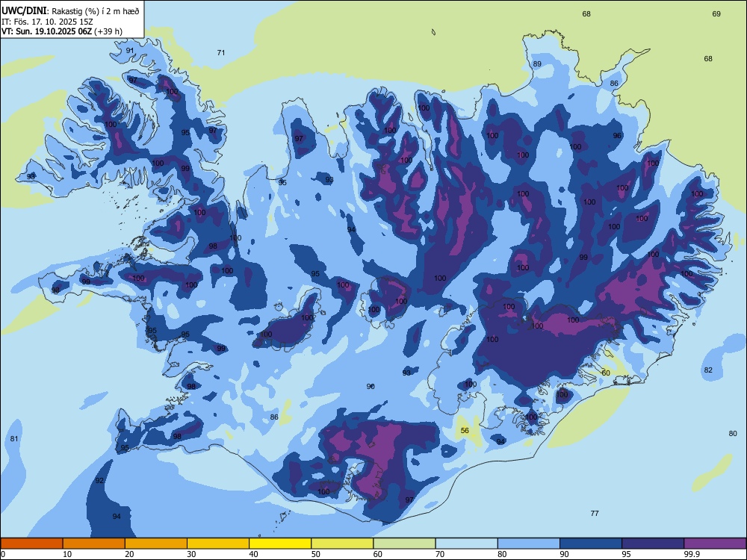
Task: Click the bright yellow 40–50 legend swatch
Action: coord(280,544)
